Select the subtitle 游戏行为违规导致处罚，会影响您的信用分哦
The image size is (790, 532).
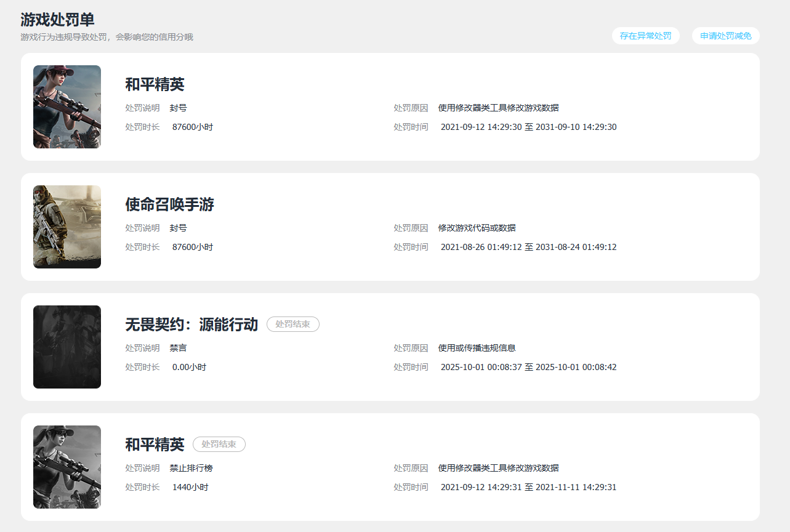point(107,37)
